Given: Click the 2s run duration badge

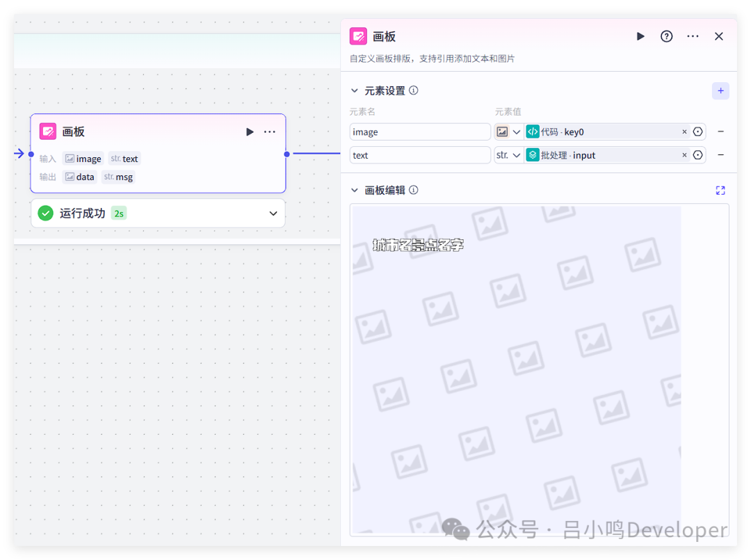Looking at the screenshot, I should (119, 214).
